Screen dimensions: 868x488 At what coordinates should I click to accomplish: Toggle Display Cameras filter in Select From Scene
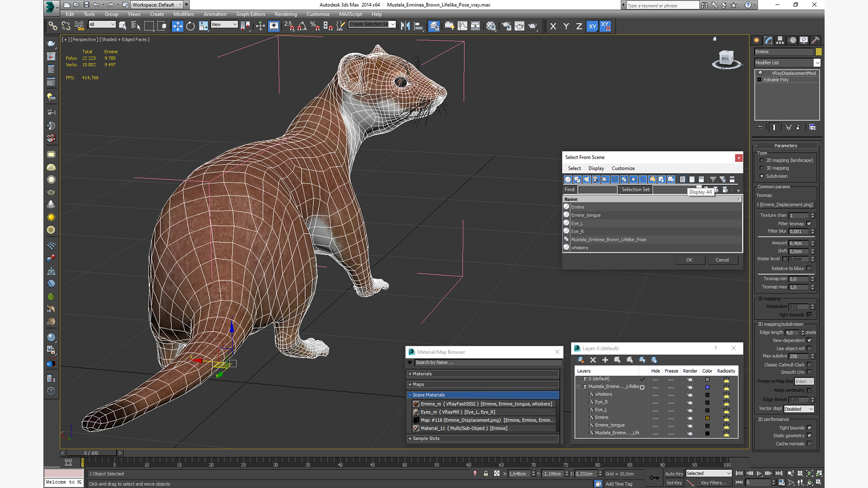pyautogui.click(x=596, y=179)
